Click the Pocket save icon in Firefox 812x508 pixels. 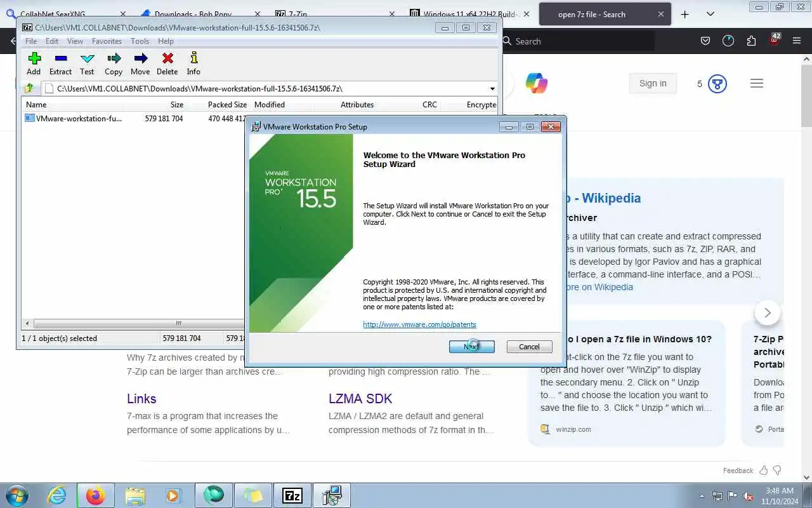[x=705, y=41]
